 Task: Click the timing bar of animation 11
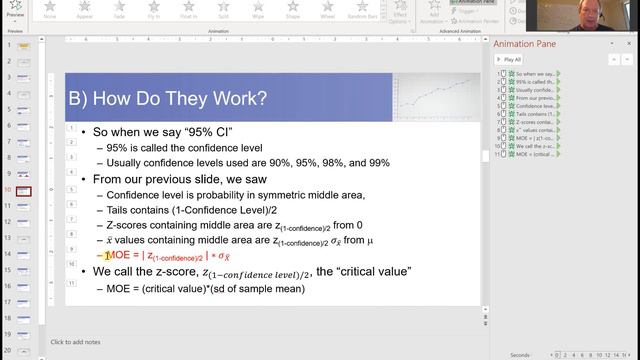558,154
